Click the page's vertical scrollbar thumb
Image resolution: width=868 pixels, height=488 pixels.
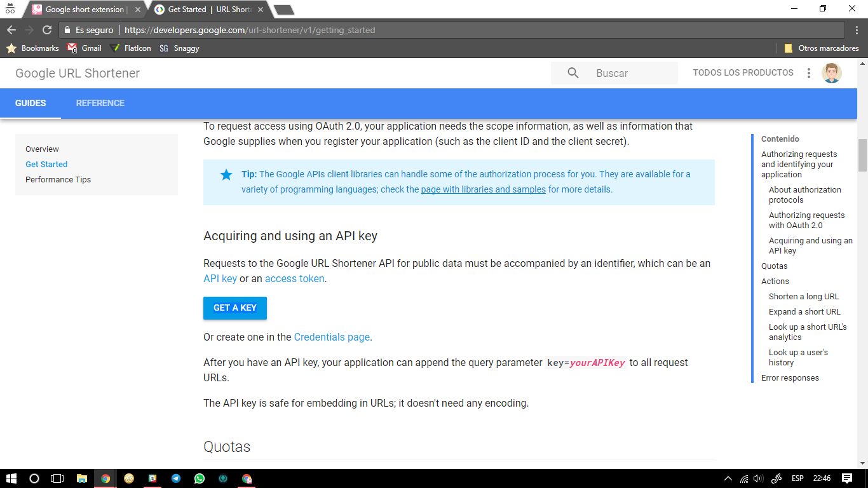[862, 155]
